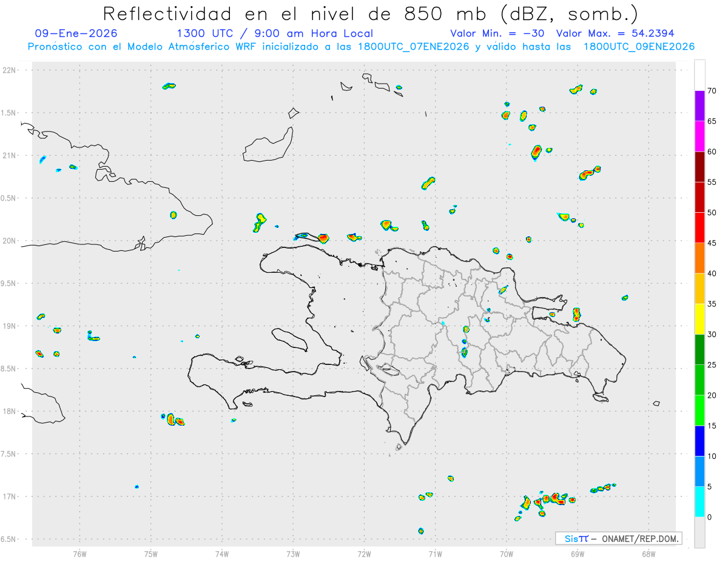Click the '72W' longitude label
This screenshot has height=562, width=728.
pos(364,554)
